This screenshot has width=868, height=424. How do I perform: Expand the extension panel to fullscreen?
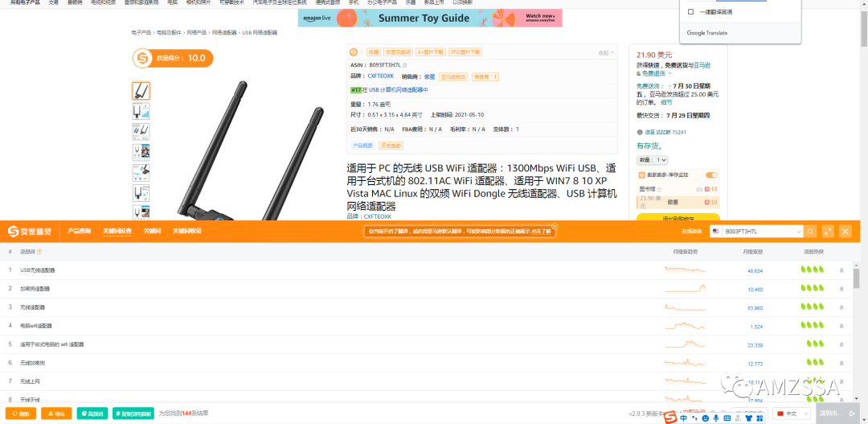pos(828,231)
